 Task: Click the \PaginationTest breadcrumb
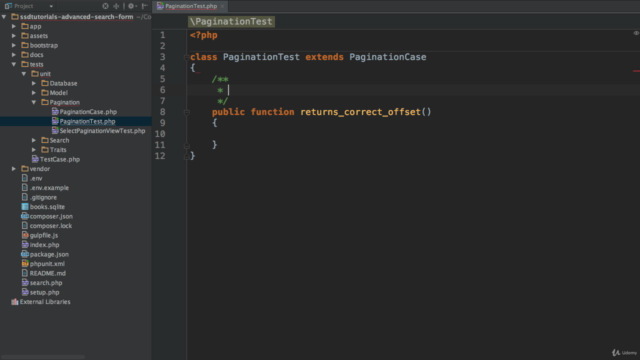[x=231, y=22]
